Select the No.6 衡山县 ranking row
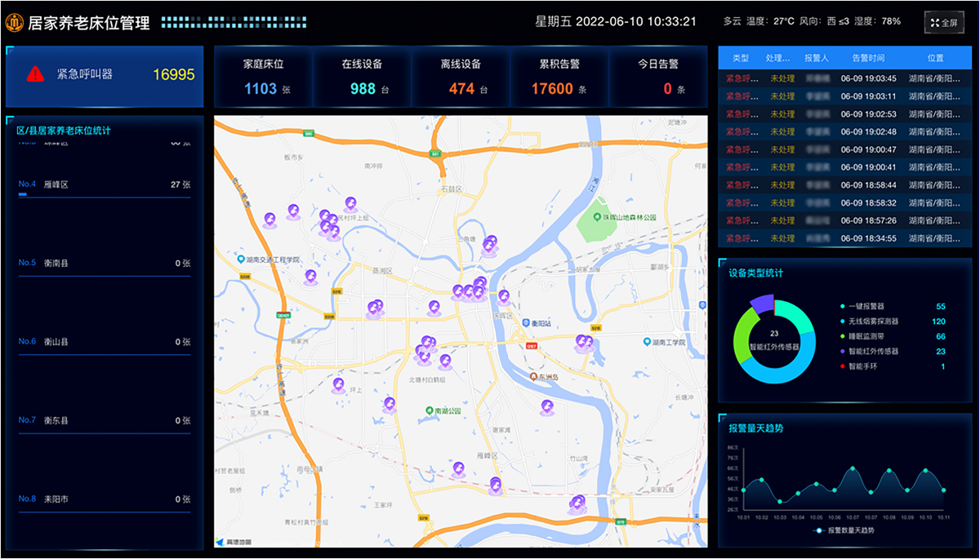This screenshot has width=980, height=559. tap(105, 345)
